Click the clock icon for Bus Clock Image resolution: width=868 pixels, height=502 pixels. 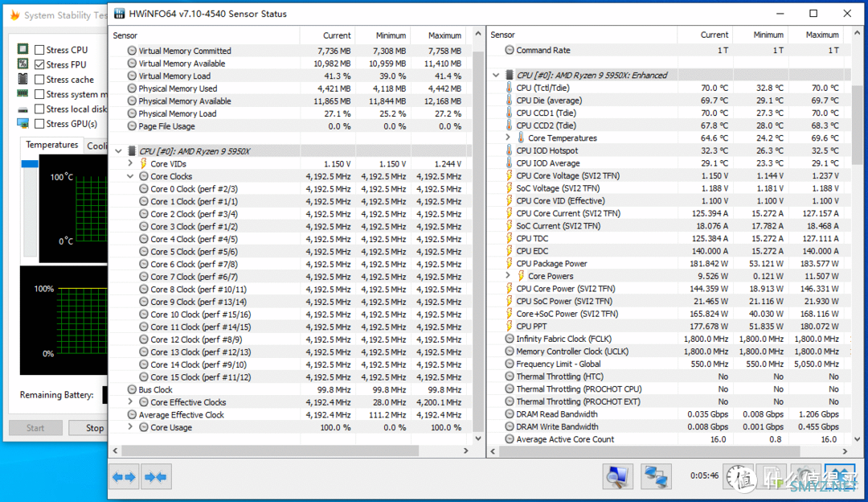coord(132,389)
